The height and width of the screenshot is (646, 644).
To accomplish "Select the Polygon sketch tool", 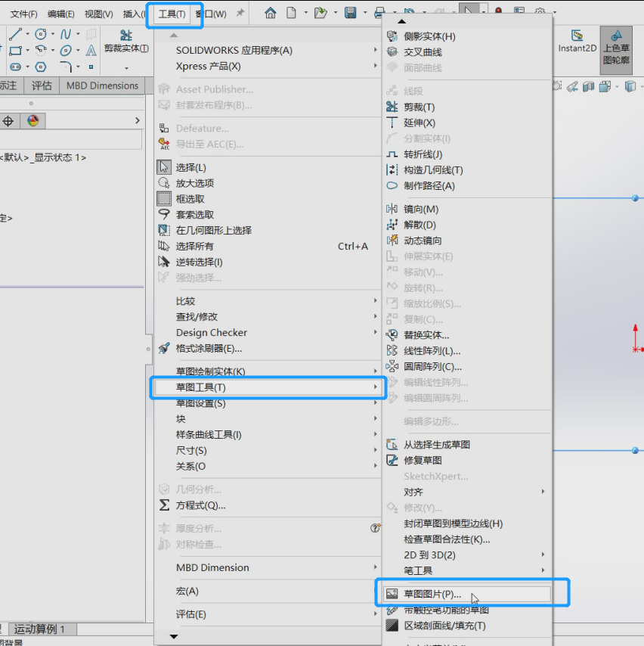I will click(x=40, y=67).
